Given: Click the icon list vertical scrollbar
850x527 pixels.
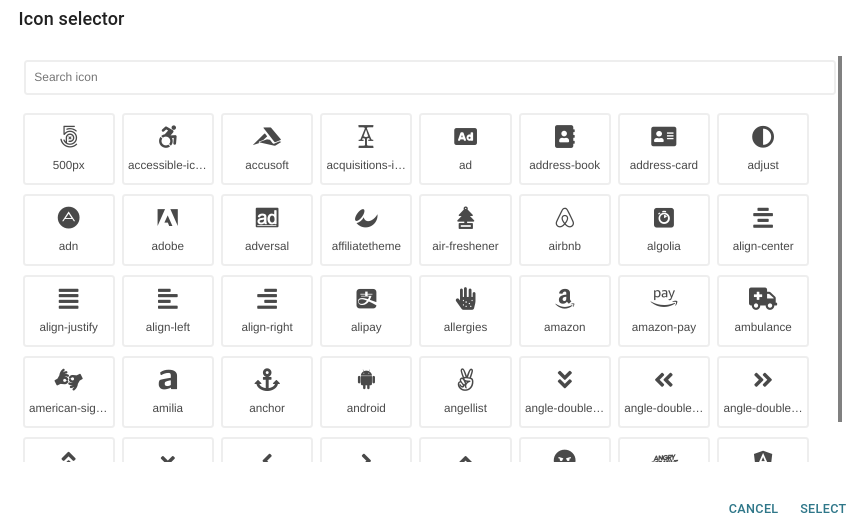Looking at the screenshot, I should pyautogui.click(x=840, y=239).
